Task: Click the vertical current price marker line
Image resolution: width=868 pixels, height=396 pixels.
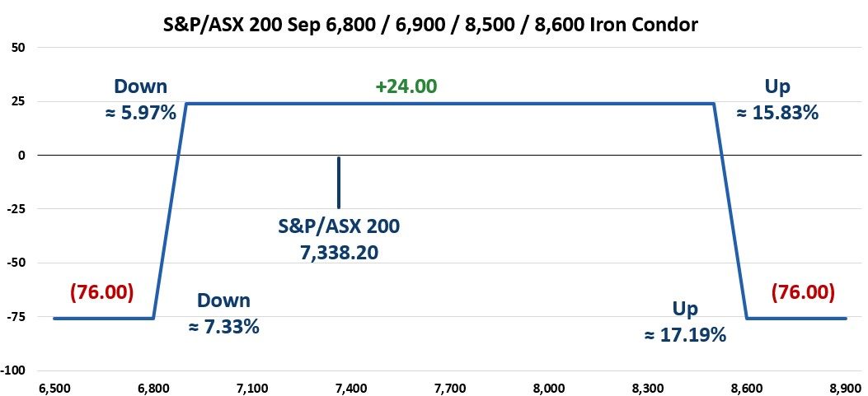Action: tap(338, 181)
